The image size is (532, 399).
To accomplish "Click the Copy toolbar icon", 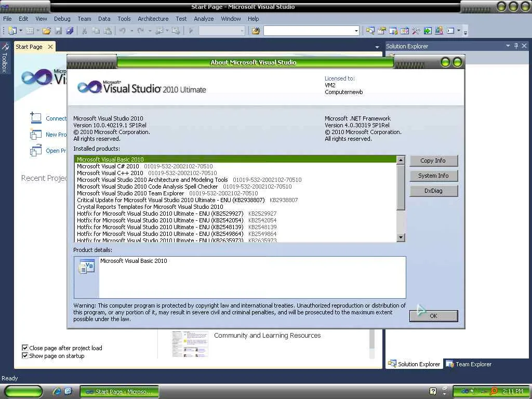I will pos(96,31).
